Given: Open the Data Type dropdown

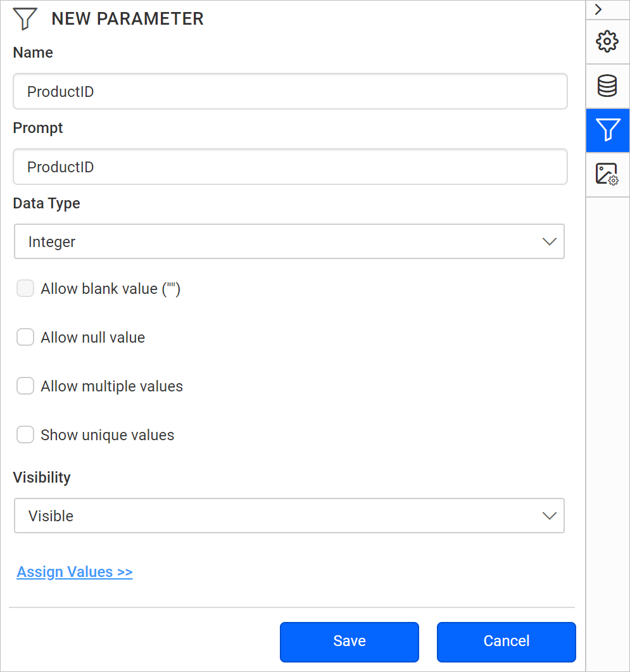Looking at the screenshot, I should click(x=289, y=241).
